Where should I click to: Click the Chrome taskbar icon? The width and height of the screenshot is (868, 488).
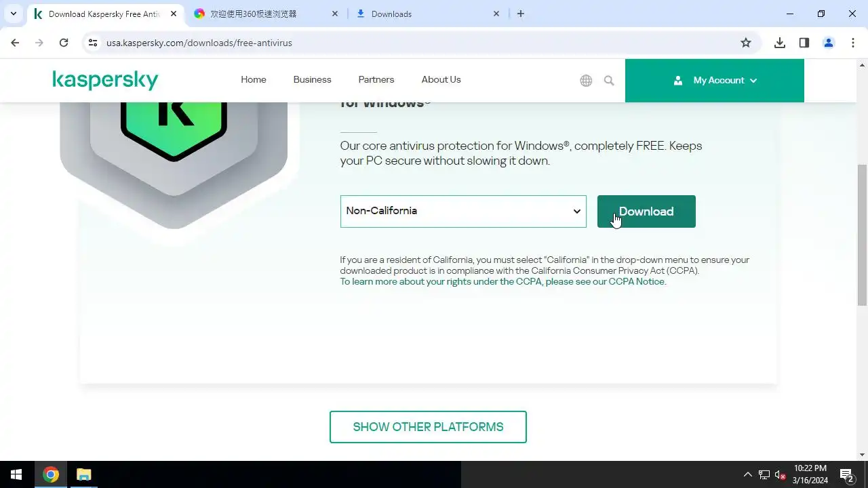click(51, 474)
